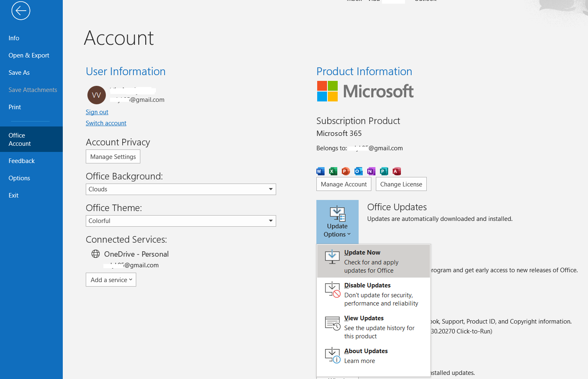Select Save As in sidebar
Screen dimensions: 588x379
tap(31, 73)
